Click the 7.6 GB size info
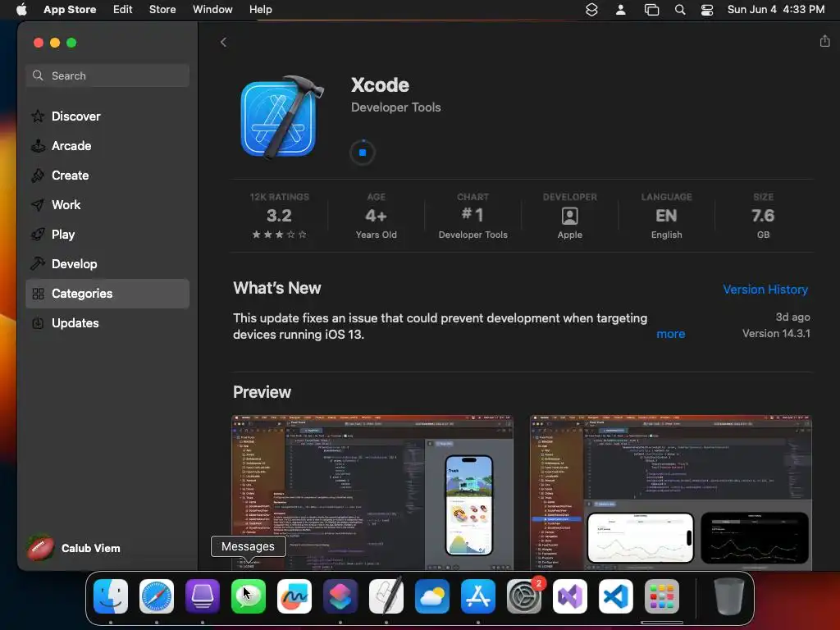The image size is (840, 630). tap(763, 216)
